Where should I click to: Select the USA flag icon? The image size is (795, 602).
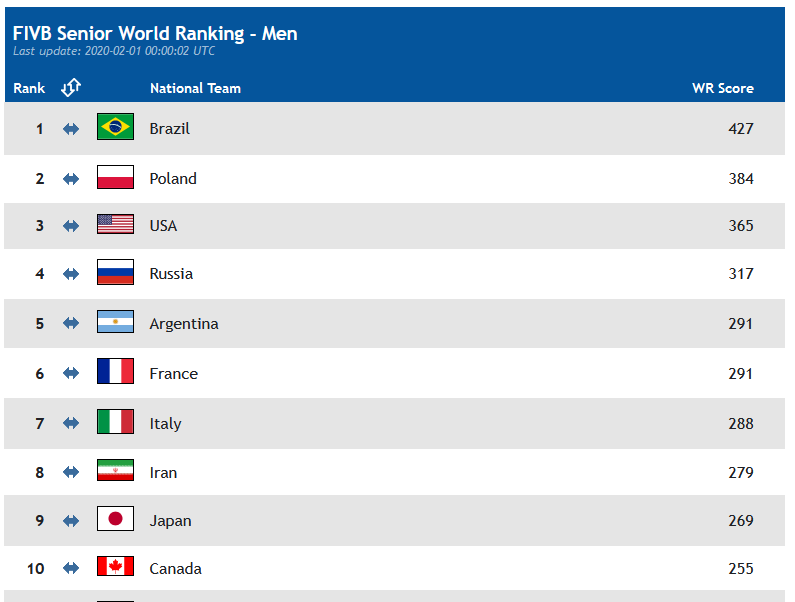tap(115, 224)
